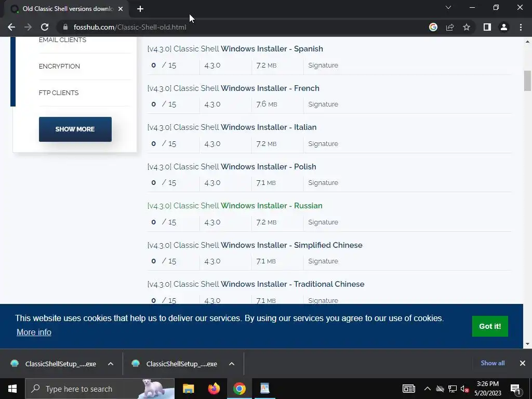Close the downloads bar
The width and height of the screenshot is (532, 399).
pos(523,363)
